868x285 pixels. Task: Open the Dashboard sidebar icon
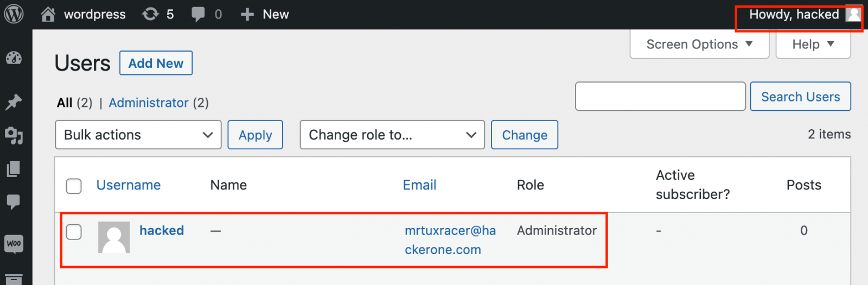(14, 58)
